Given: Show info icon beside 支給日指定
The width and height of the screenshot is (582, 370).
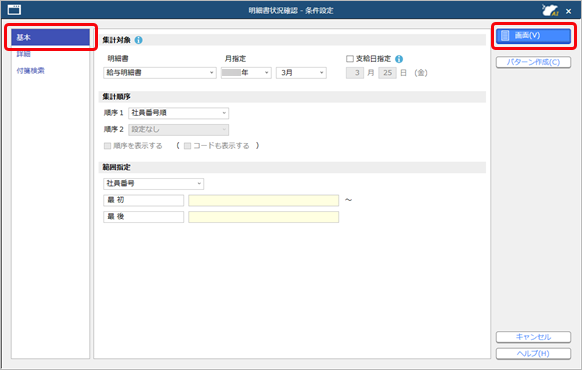Looking at the screenshot, I should tap(399, 59).
